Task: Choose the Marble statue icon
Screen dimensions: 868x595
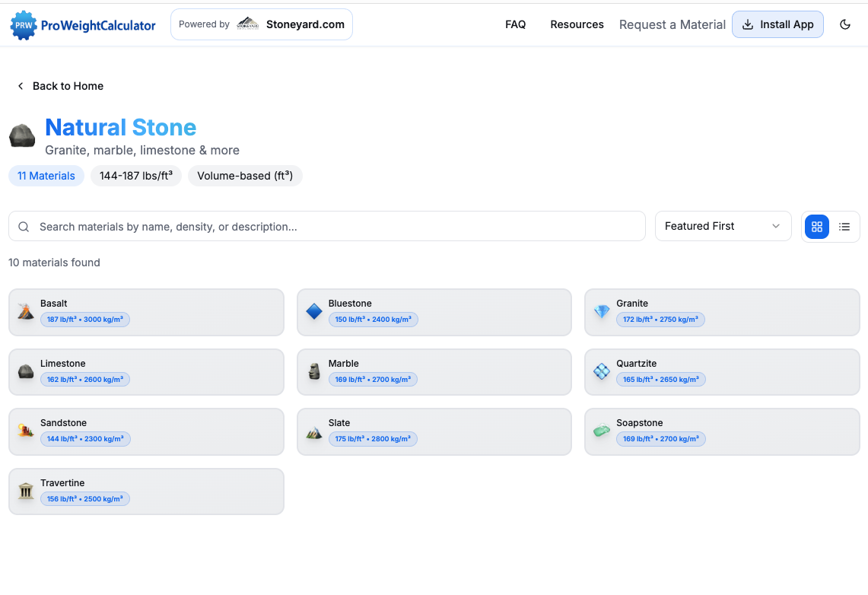Action: (314, 371)
